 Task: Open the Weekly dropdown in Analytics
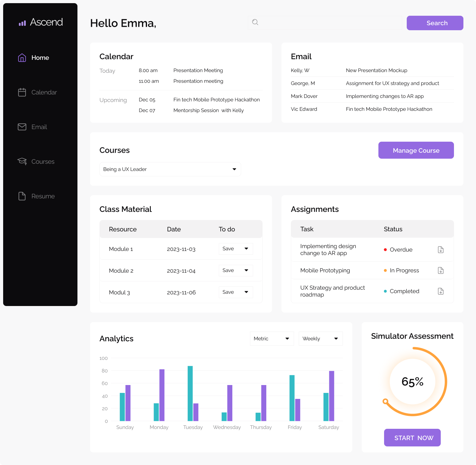pyautogui.click(x=321, y=338)
